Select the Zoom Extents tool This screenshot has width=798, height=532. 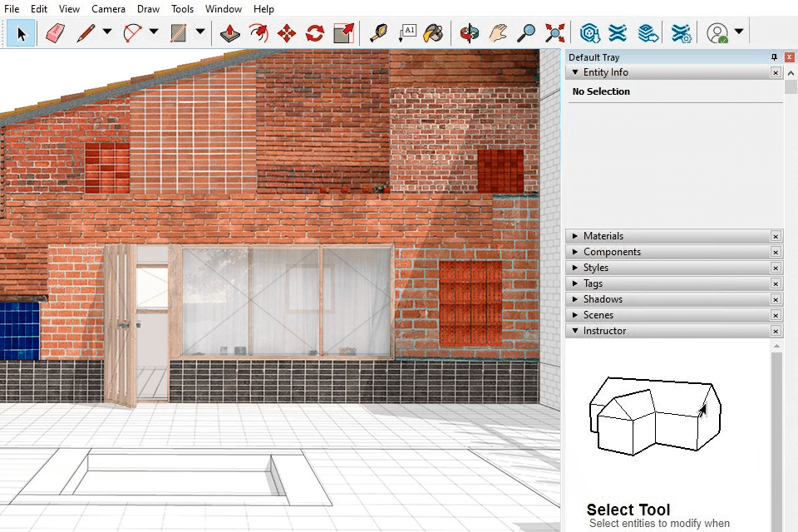pyautogui.click(x=554, y=33)
